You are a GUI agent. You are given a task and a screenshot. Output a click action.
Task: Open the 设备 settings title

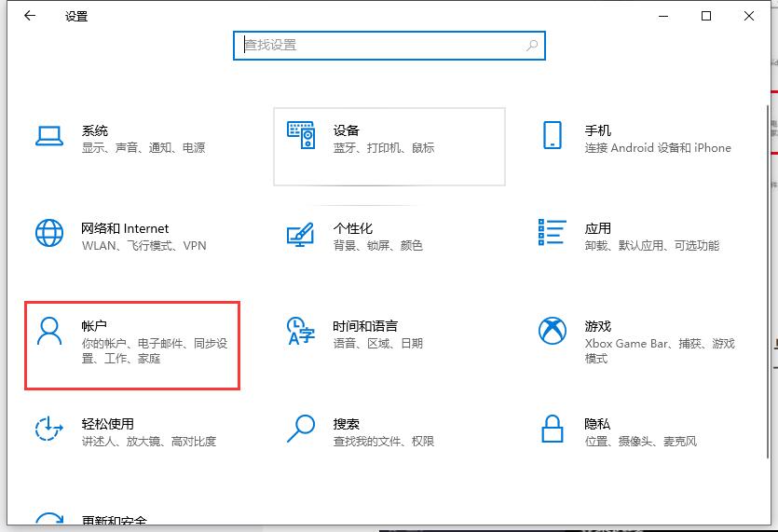click(346, 131)
